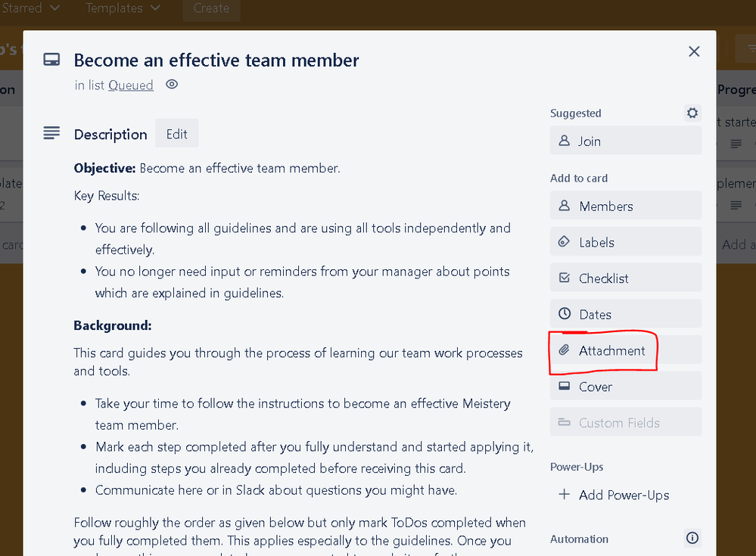
Task: Select the Dates clock icon
Action: [564, 313]
